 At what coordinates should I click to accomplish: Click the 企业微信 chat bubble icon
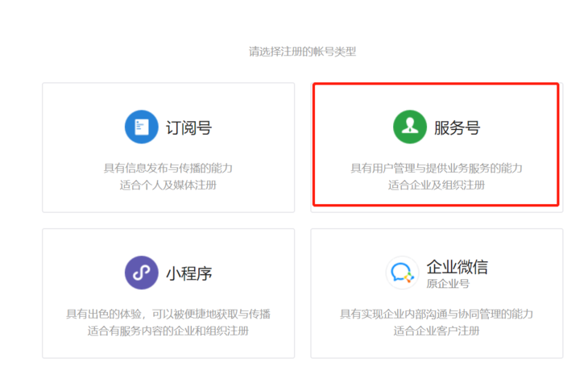pos(402,273)
